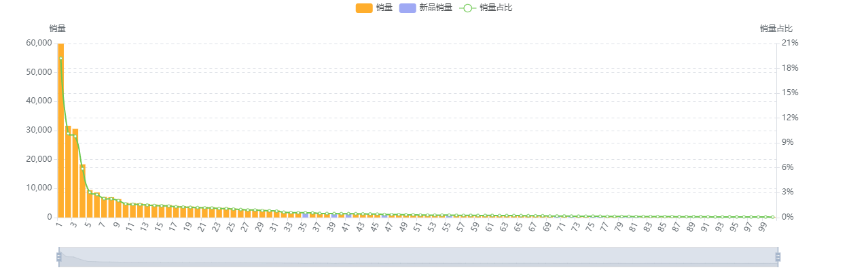This screenshot has height=272, width=868.
Task: Click x-axis label 91
Action: coord(705,226)
